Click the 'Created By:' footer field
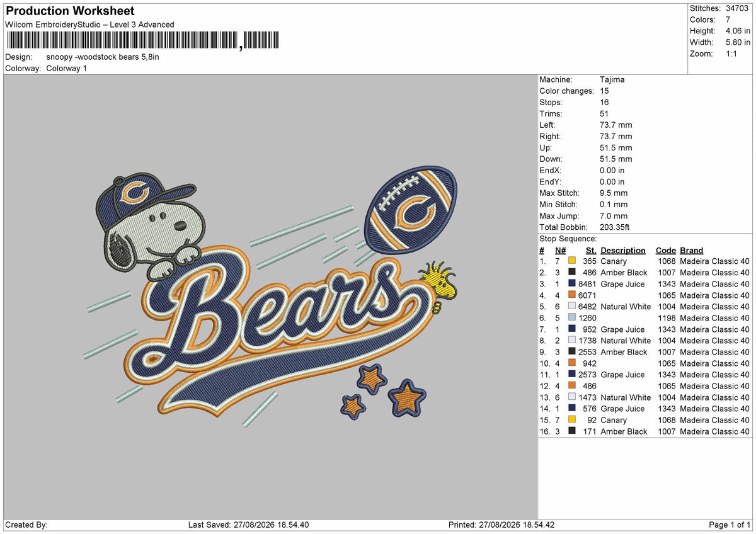This screenshot has height=534, width=756. pyautogui.click(x=26, y=525)
